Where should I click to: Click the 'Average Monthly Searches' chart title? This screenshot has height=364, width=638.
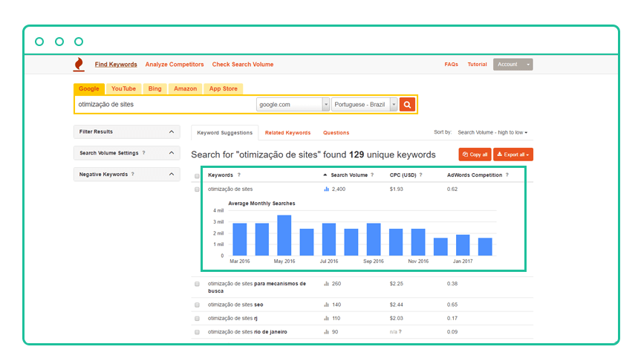pyautogui.click(x=261, y=204)
